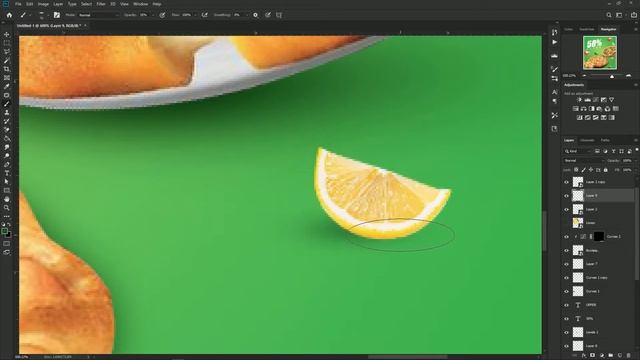Add layer mask from Layers panel footer
The width and height of the screenshot is (640, 360).
[593, 356]
